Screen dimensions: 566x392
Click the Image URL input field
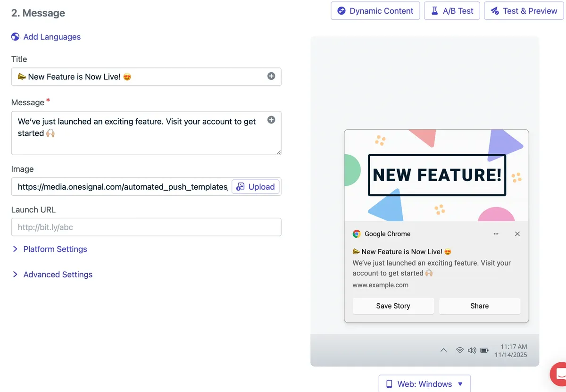(122, 187)
